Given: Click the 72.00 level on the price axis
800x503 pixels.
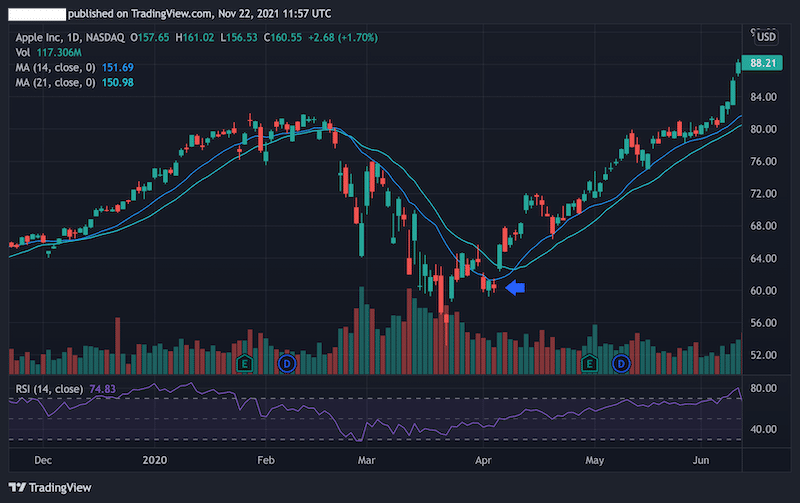Looking at the screenshot, I should (x=765, y=193).
